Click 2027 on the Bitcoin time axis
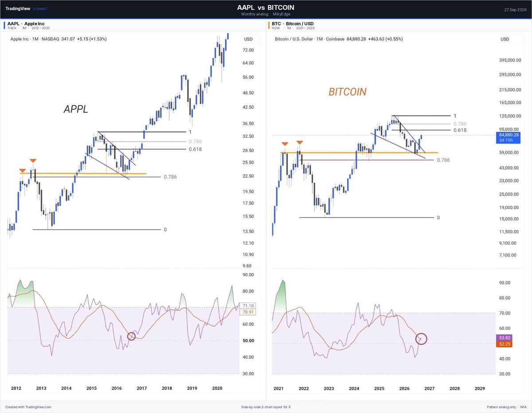This screenshot has height=413, width=532. [x=429, y=388]
